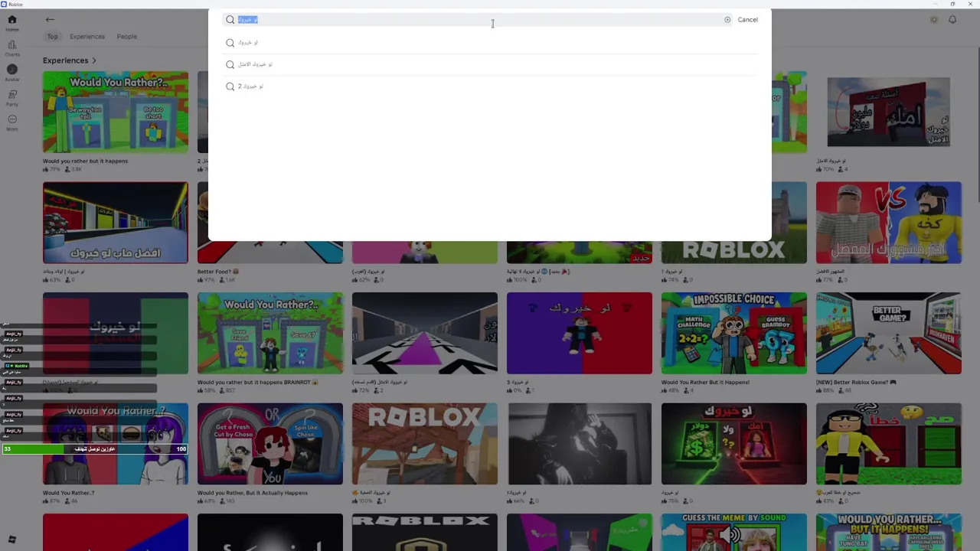Click 'Would you Rather, But It Actually Happens' title
980x551 pixels.
click(x=253, y=493)
